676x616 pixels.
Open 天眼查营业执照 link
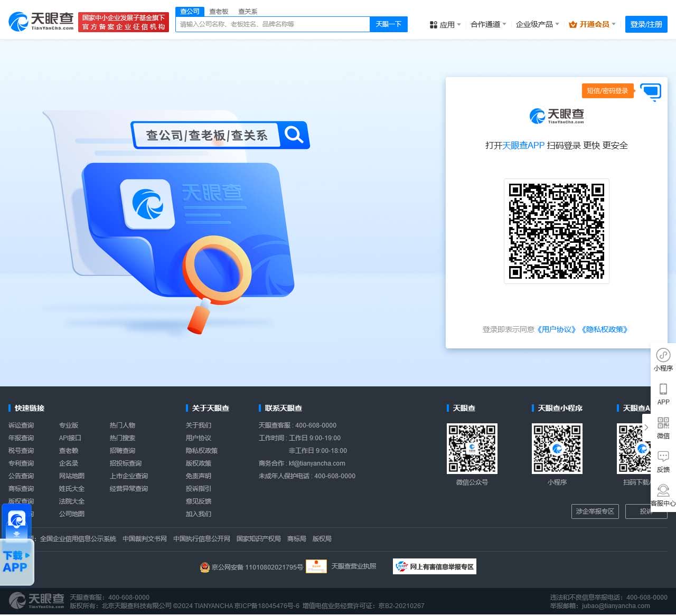[354, 566]
